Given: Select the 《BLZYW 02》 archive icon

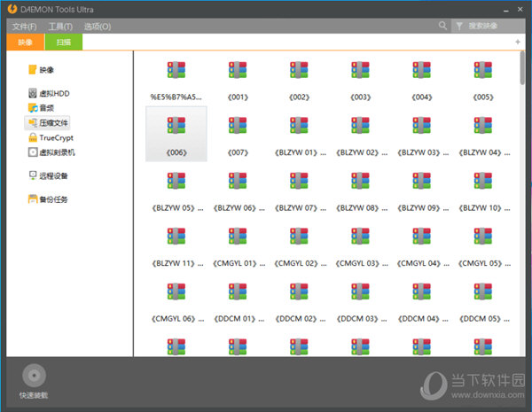Looking at the screenshot, I should [360, 126].
